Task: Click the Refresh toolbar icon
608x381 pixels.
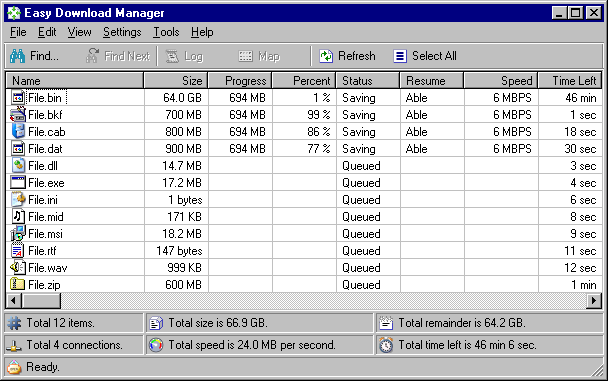Action: tap(326, 56)
